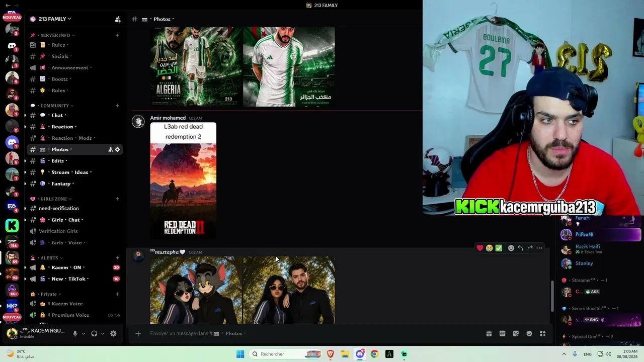This screenshot has height=362, width=644.
Task: Add heart reaction to mustapha's message
Action: point(479,248)
